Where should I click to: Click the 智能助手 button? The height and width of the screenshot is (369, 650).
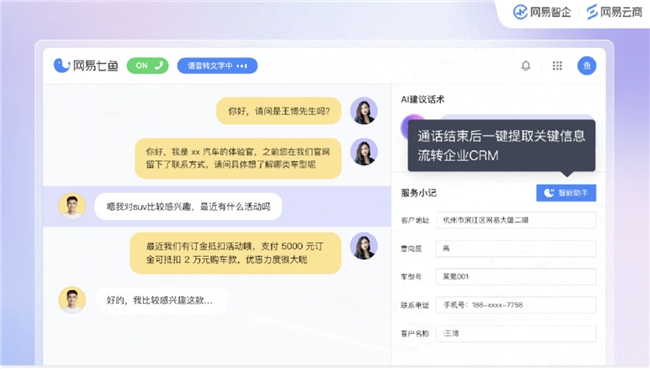coord(566,193)
